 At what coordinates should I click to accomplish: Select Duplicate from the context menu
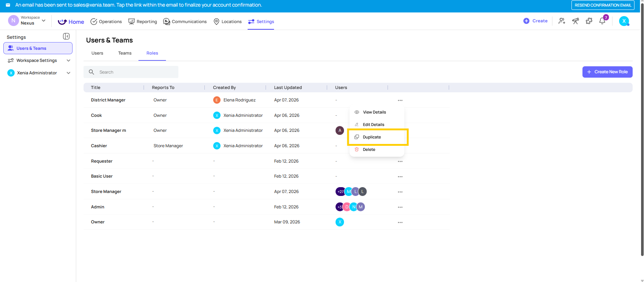pos(372,137)
